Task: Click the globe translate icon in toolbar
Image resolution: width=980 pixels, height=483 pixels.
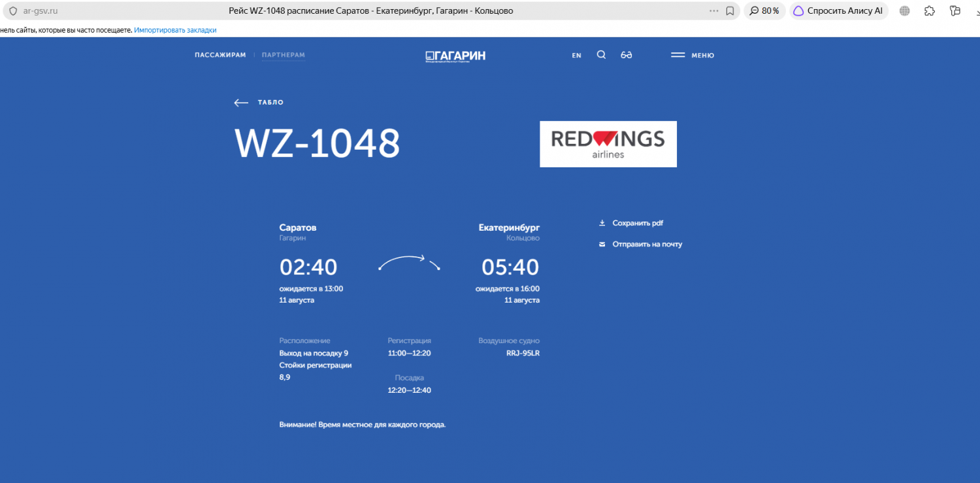Action: click(x=905, y=11)
